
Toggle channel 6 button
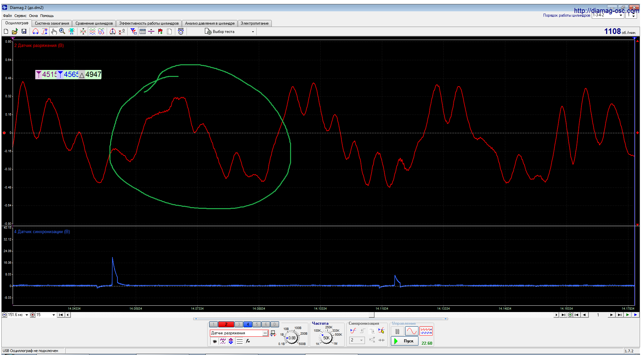[266, 324]
